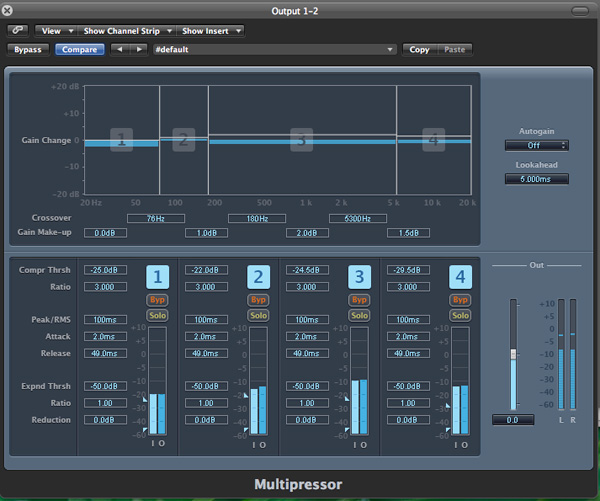Solo band 1
The width and height of the screenshot is (600, 501).
(158, 315)
